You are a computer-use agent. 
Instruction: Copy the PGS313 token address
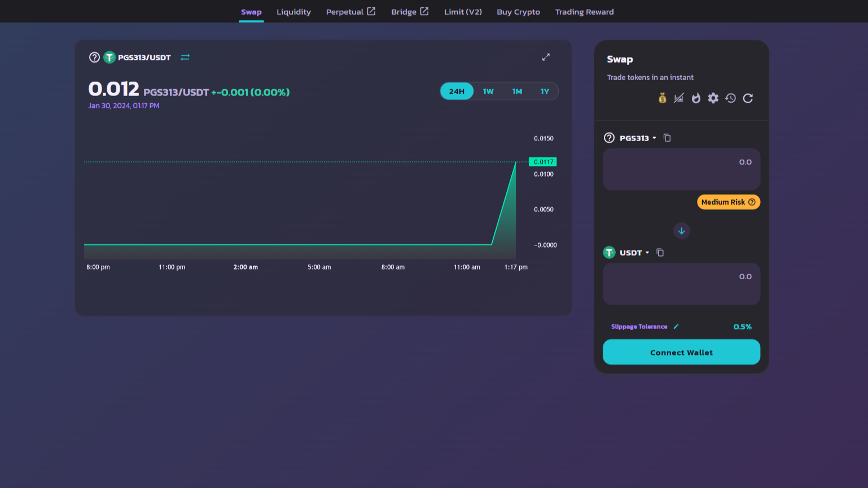tap(667, 138)
